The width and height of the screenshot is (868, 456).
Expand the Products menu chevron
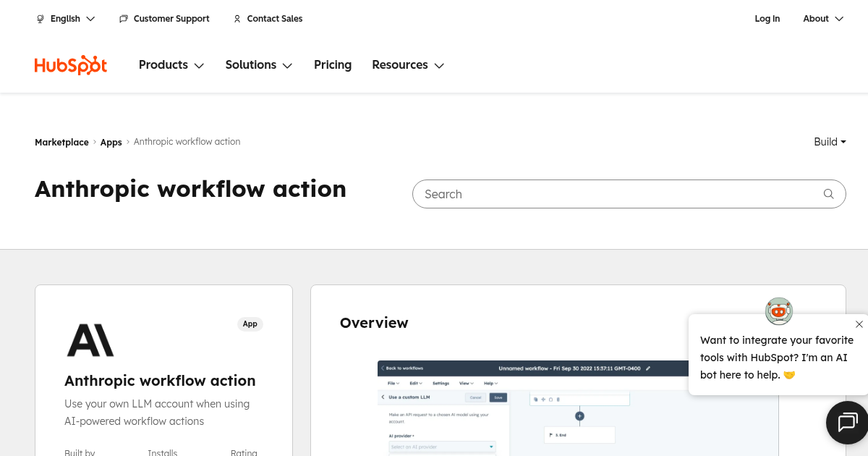point(199,66)
